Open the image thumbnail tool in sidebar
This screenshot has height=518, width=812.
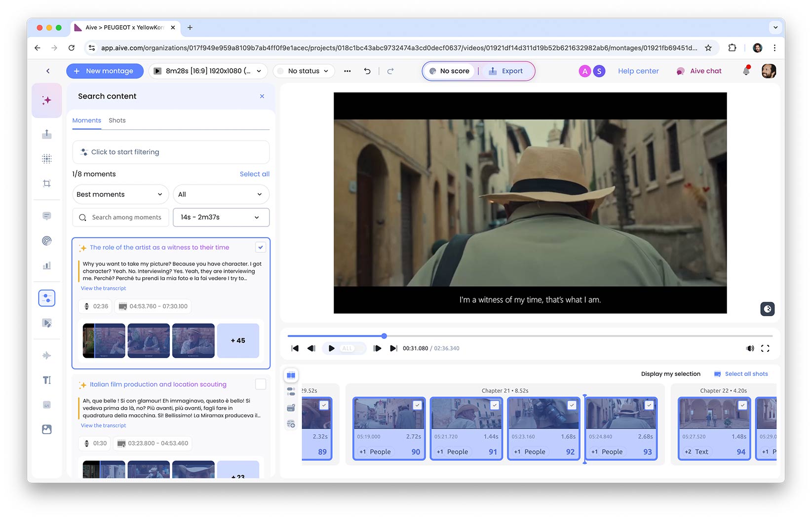[x=47, y=430]
